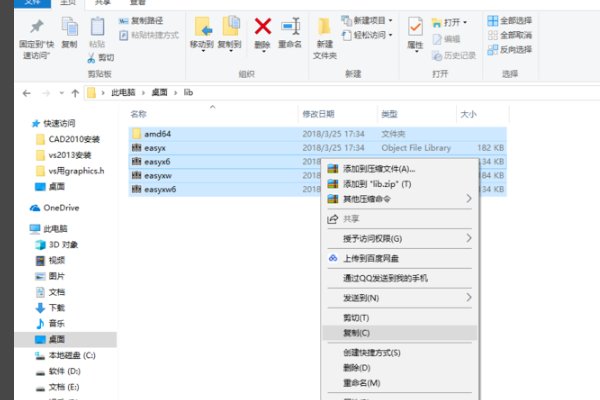Viewport: 600px width, 400px height.
Task: Open the vs用graphics.h folder in the sidebar
Action: (x=76, y=171)
